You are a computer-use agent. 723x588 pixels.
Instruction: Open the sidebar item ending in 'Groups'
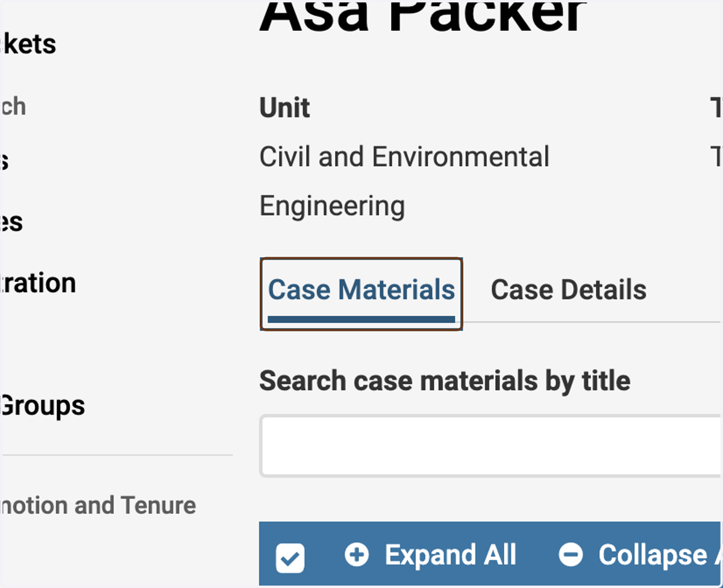tap(42, 405)
